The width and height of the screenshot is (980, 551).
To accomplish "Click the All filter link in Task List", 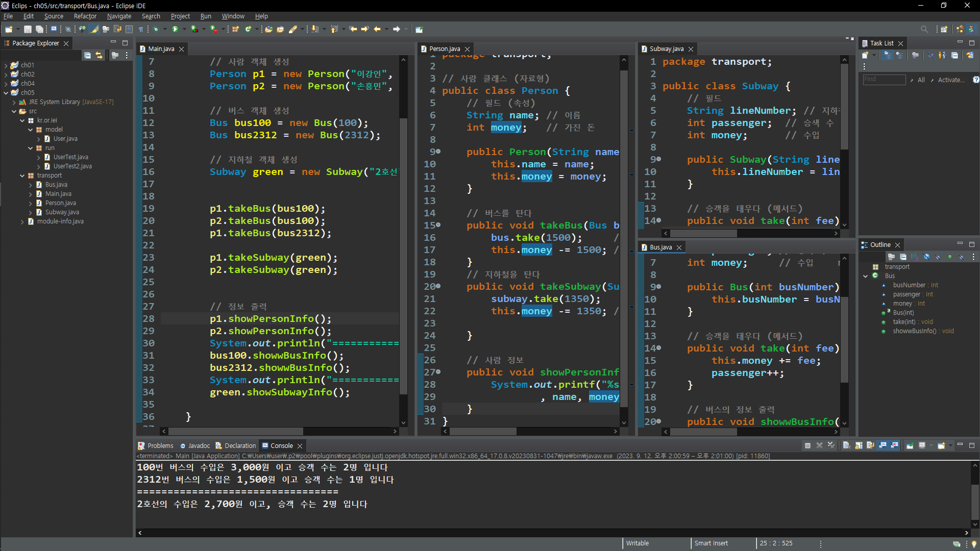I will (921, 80).
